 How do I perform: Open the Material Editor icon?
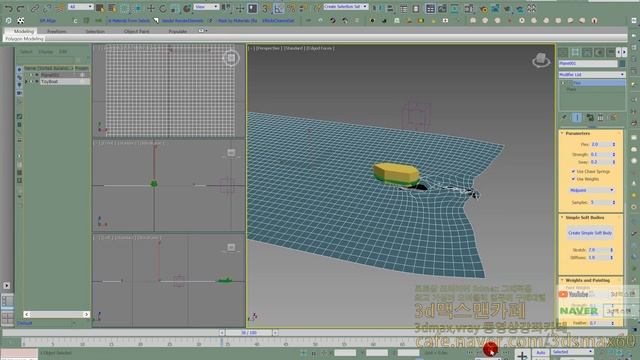(469, 9)
